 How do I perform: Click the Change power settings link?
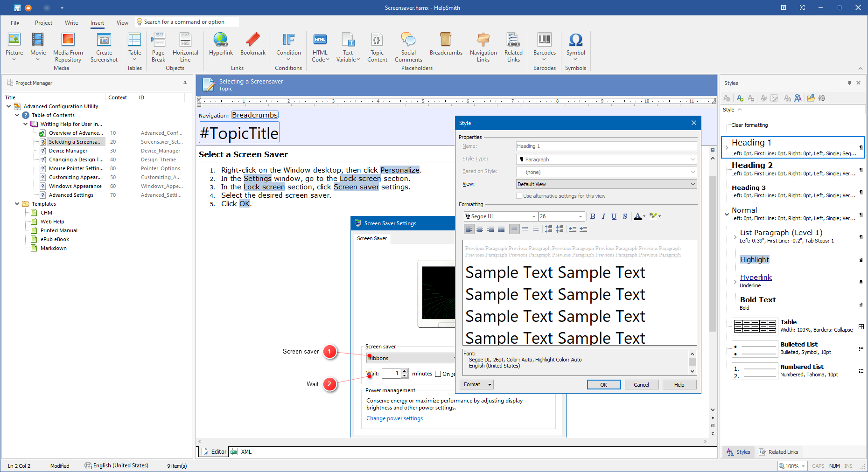coord(394,418)
